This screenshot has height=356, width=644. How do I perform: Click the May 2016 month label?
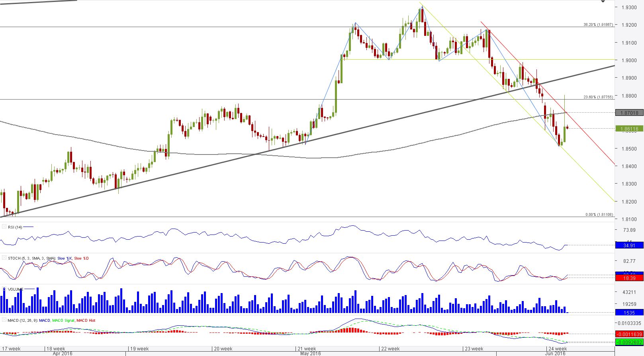click(x=311, y=354)
